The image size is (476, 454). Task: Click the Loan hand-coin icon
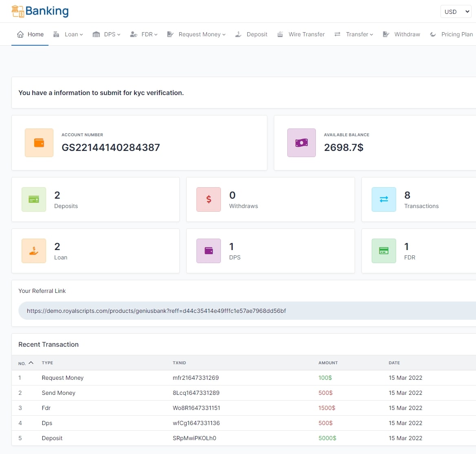(34, 251)
